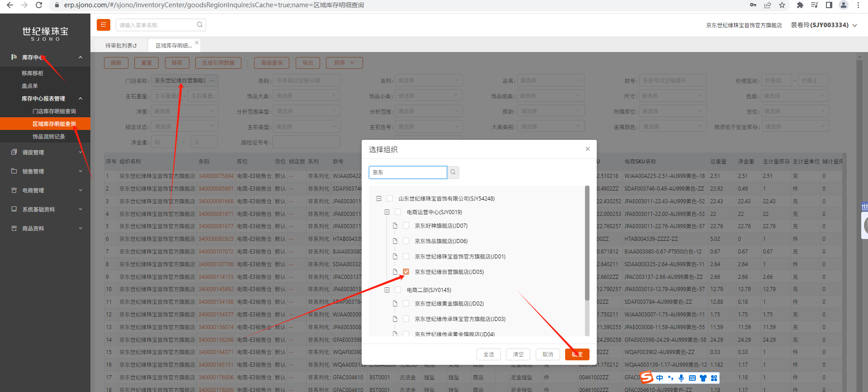This screenshot has width=868, height=392.
Task: Collapse the 电商运营中心(SJY0019) tree node
Action: [387, 212]
